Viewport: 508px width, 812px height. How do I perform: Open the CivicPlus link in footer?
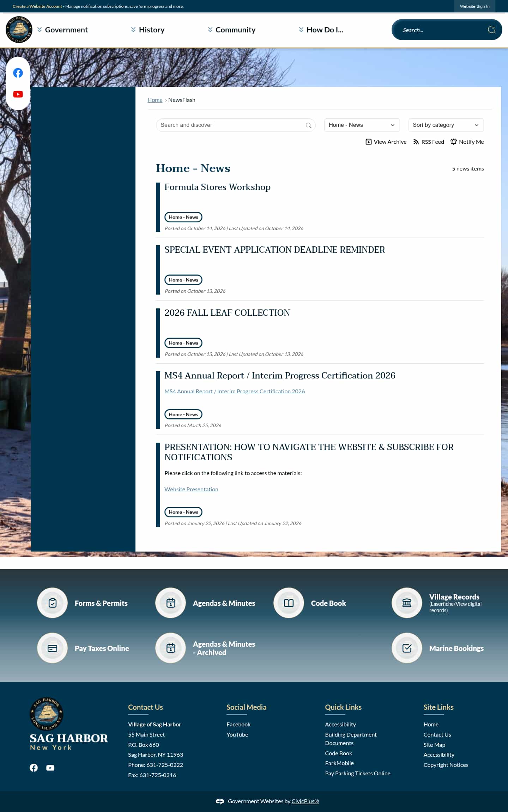pos(305,801)
